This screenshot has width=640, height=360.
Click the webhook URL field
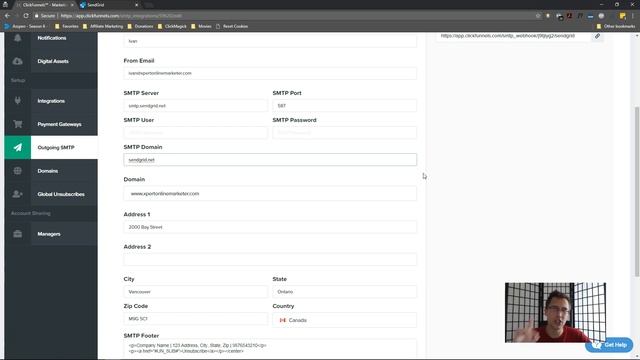(x=513, y=36)
